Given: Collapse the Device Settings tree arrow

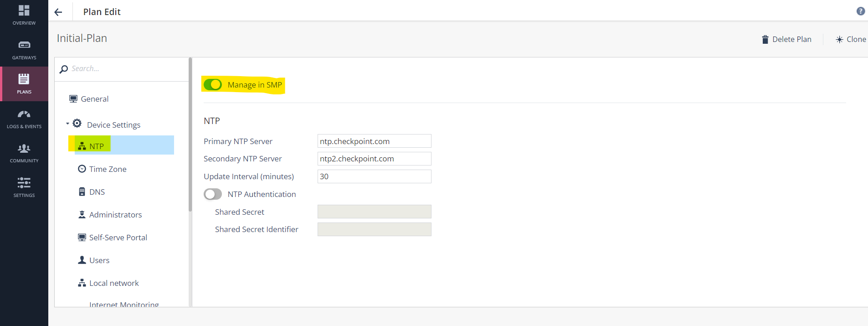Looking at the screenshot, I should (x=67, y=124).
